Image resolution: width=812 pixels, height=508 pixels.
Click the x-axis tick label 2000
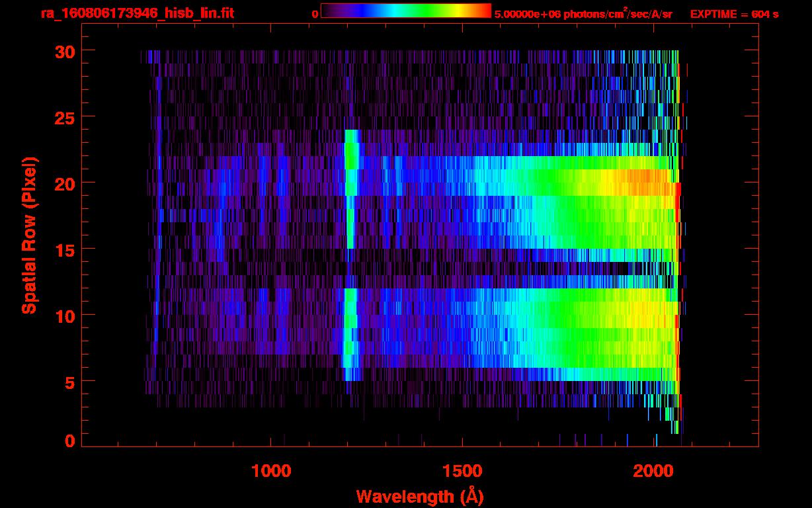click(x=655, y=470)
